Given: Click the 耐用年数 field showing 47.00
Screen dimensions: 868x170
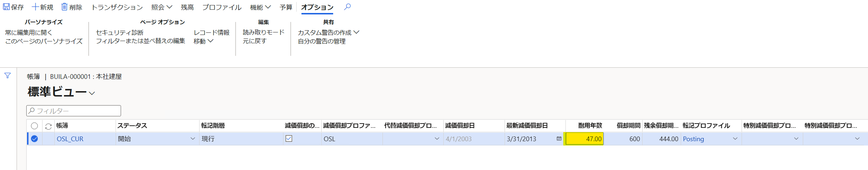Looking at the screenshot, I should click(585, 139).
